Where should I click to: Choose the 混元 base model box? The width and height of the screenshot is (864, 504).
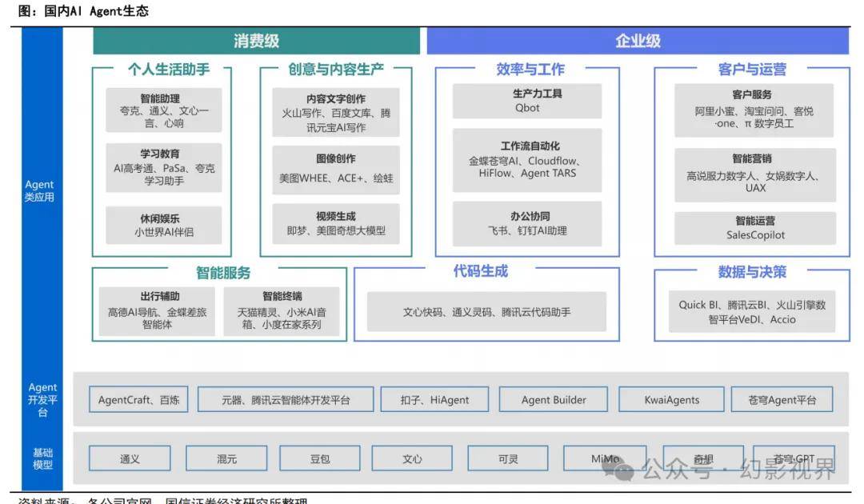pyautogui.click(x=226, y=458)
